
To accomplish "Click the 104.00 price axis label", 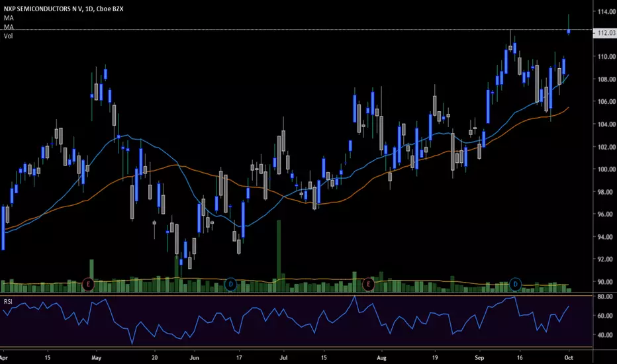I will click(x=606, y=124).
